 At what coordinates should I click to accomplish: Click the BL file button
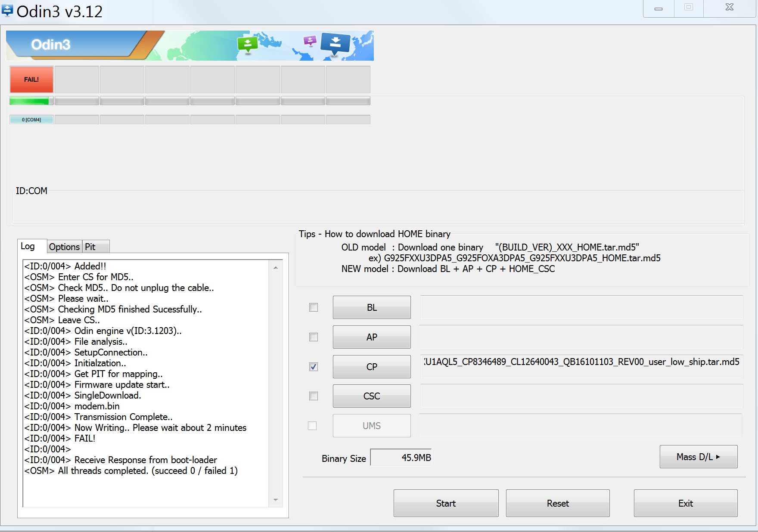372,307
